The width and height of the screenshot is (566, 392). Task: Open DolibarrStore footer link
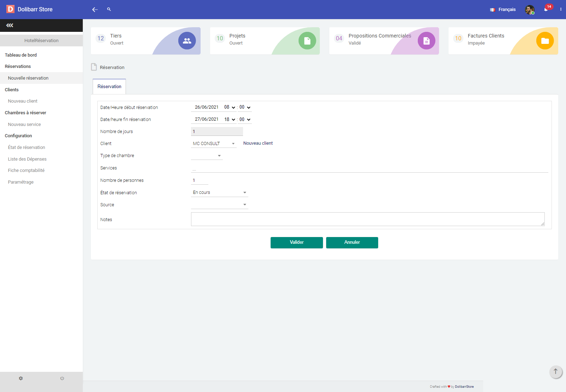(464, 387)
